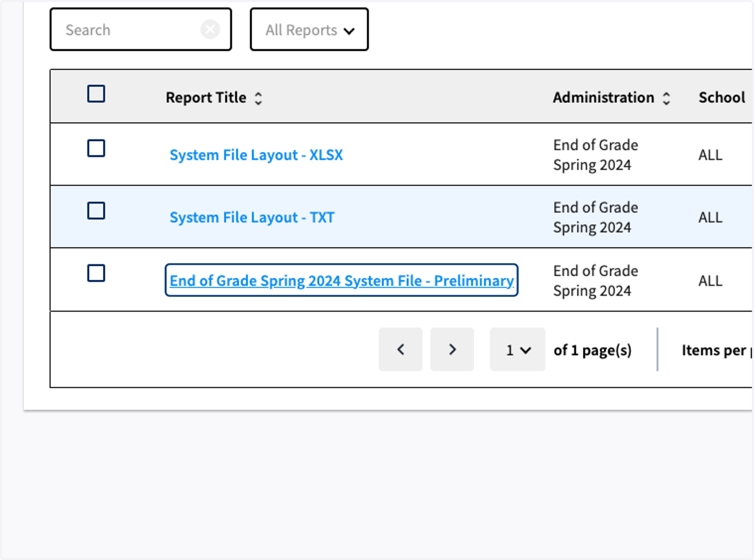Click ALL in the Preliminary row
The width and height of the screenshot is (754, 560).
pyautogui.click(x=711, y=281)
